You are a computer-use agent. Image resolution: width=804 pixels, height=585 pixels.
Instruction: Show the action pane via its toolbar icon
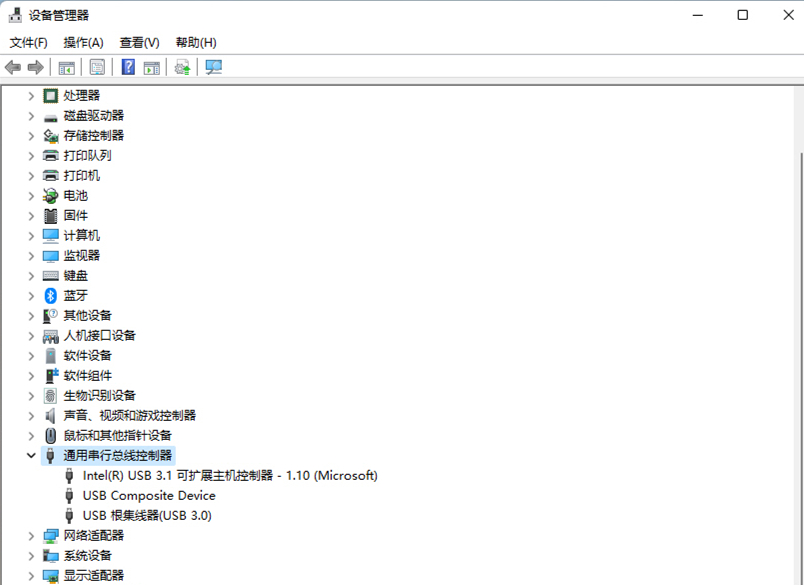pos(150,67)
